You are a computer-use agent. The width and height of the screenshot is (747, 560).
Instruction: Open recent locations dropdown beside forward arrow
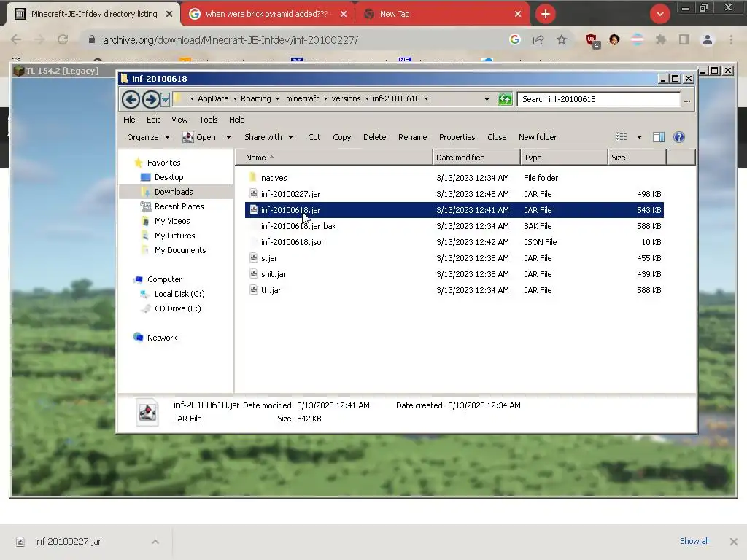tap(165, 99)
